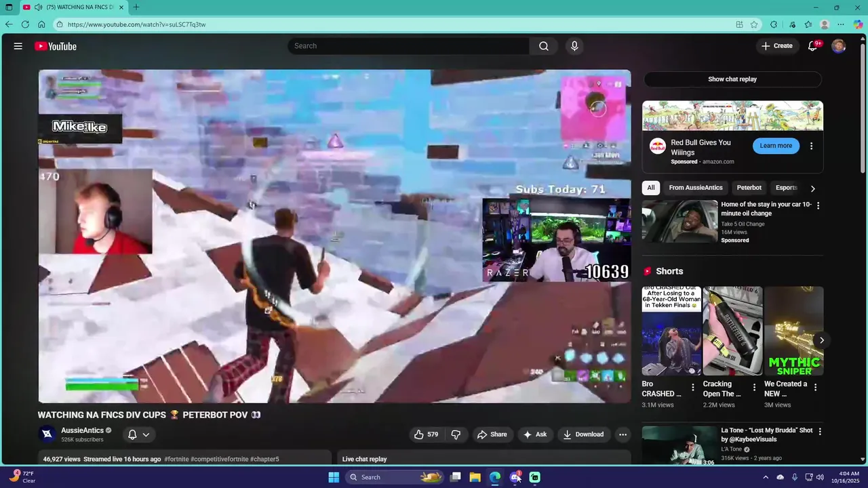
Task: Click the #fortnite hashtag
Action: click(176, 459)
